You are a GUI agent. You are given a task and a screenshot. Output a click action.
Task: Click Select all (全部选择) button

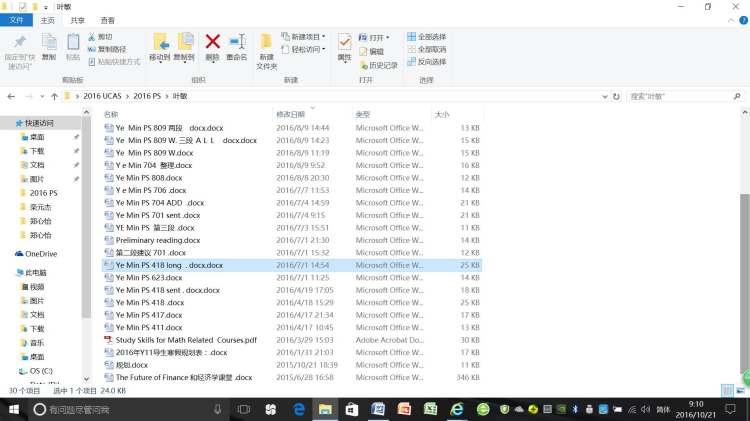(427, 37)
